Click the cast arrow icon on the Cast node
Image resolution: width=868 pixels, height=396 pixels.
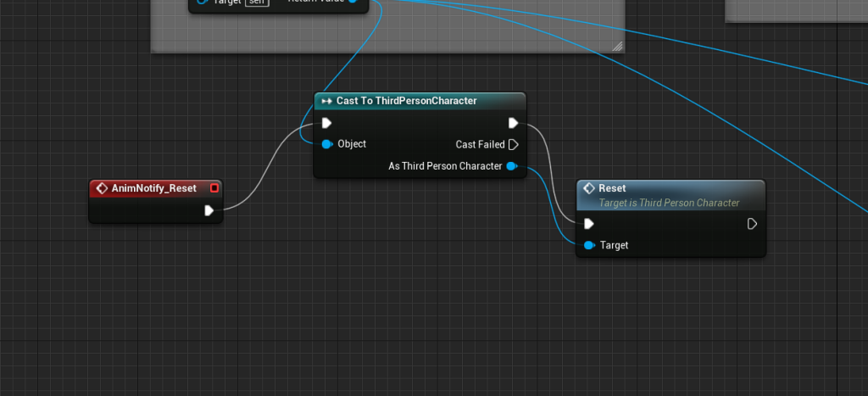point(326,101)
